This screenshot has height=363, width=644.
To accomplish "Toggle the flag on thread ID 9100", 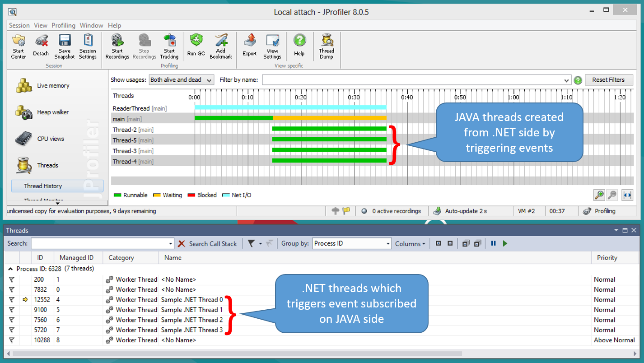I will (x=12, y=310).
